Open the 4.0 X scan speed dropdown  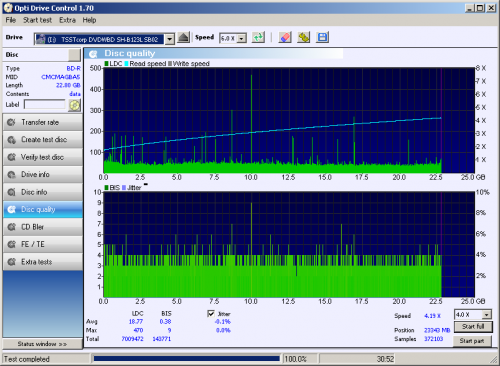point(487,315)
